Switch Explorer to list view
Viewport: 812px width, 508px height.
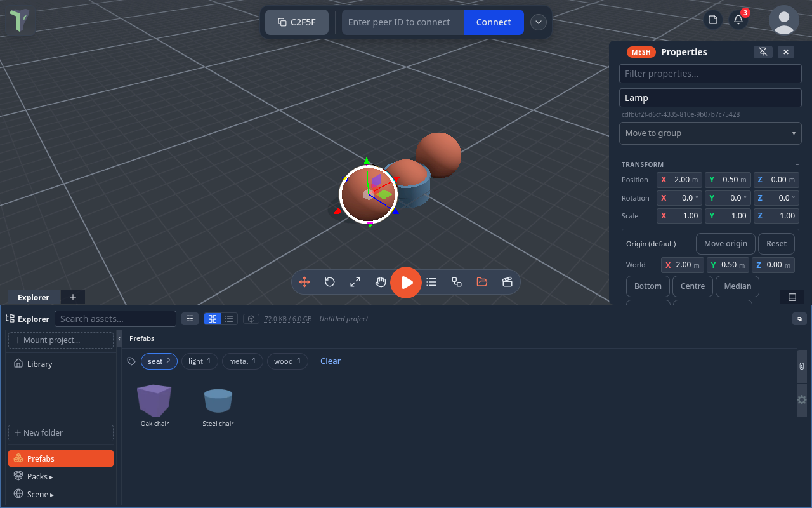coord(230,319)
